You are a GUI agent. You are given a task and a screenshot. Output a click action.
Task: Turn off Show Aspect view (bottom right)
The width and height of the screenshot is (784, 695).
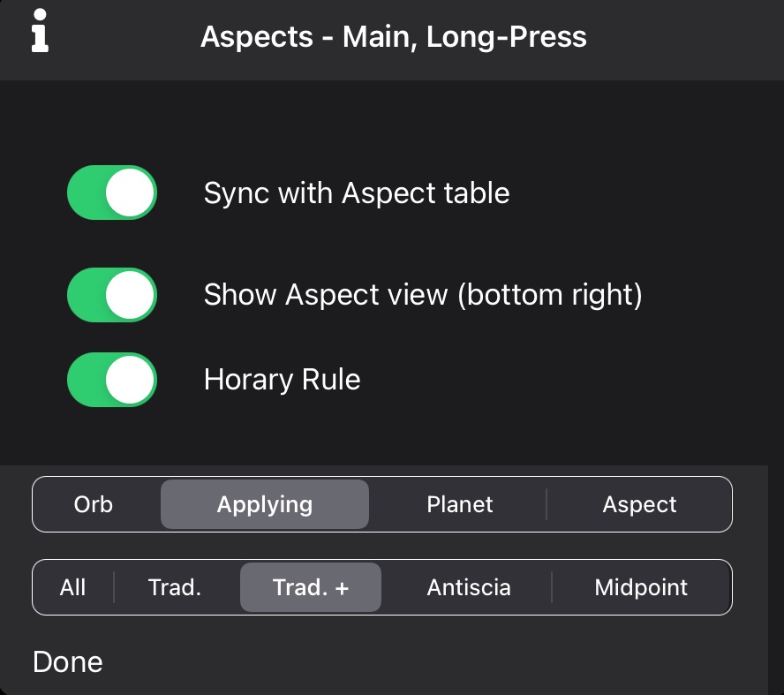(111, 294)
